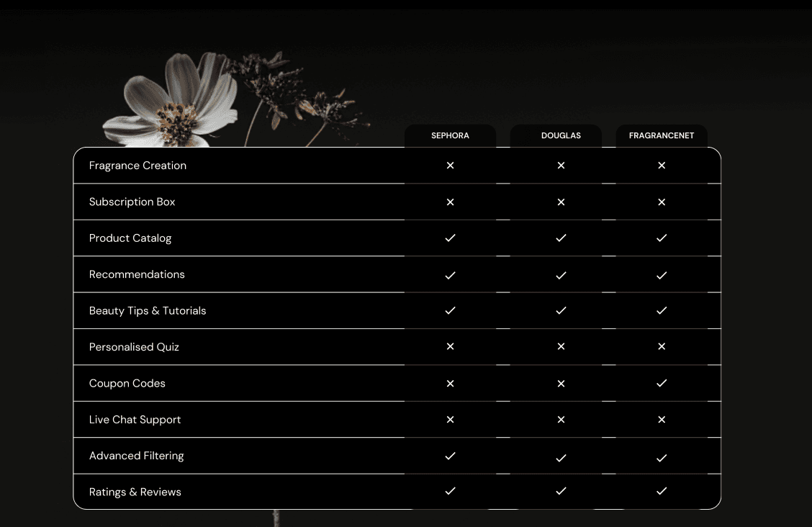This screenshot has width=812, height=527.
Task: Click the Personalised Quiz row label
Action: tap(134, 347)
